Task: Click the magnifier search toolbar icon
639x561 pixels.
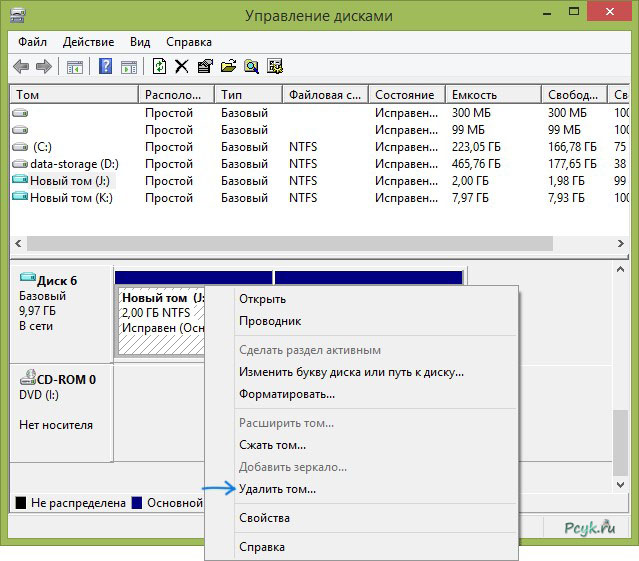Action: coord(251,67)
